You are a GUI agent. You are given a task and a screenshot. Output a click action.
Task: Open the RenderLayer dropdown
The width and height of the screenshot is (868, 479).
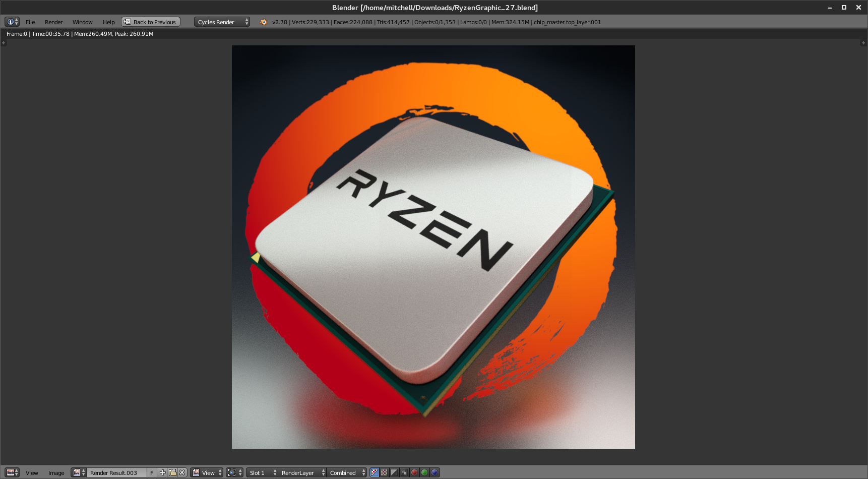pos(302,472)
